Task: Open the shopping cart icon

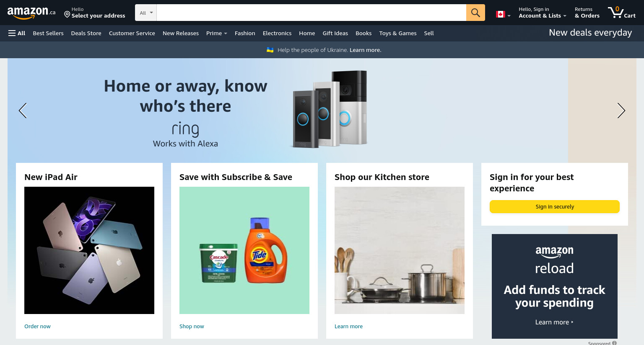Action: tap(622, 13)
